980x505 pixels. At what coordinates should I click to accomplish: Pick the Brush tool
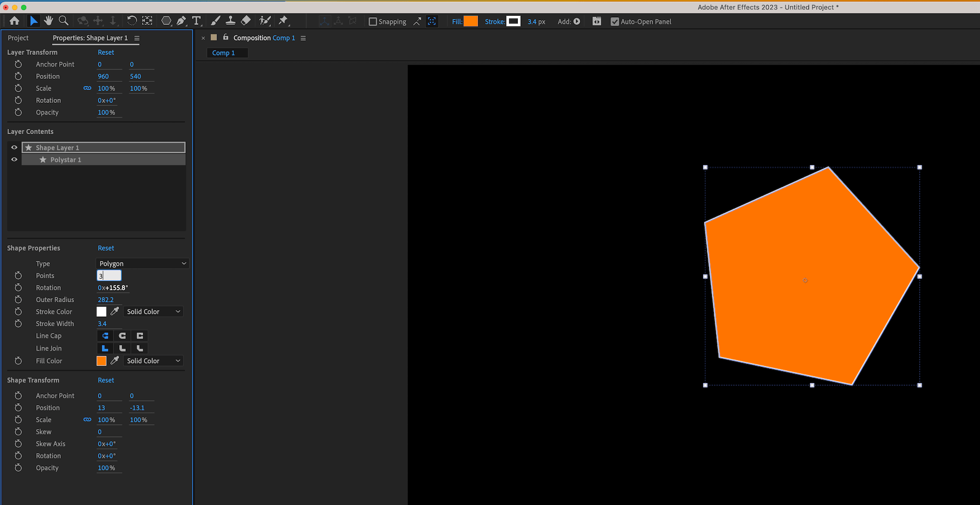pyautogui.click(x=215, y=21)
